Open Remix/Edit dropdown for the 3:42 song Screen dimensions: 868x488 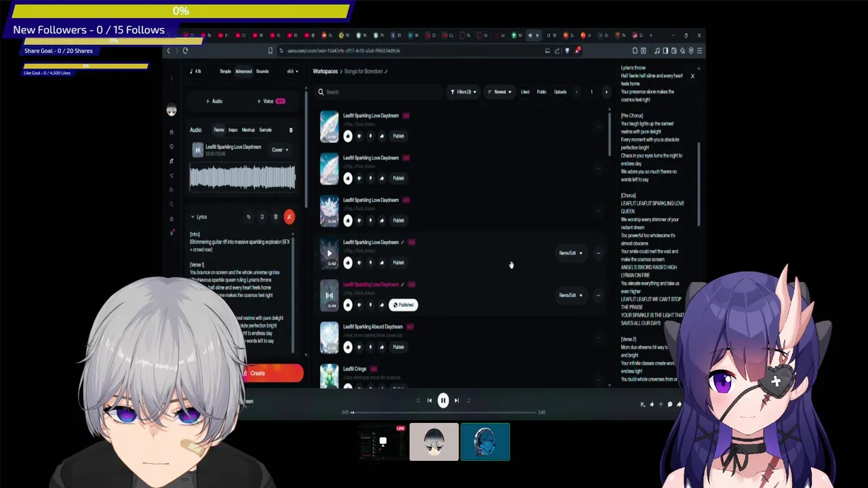[x=570, y=253]
